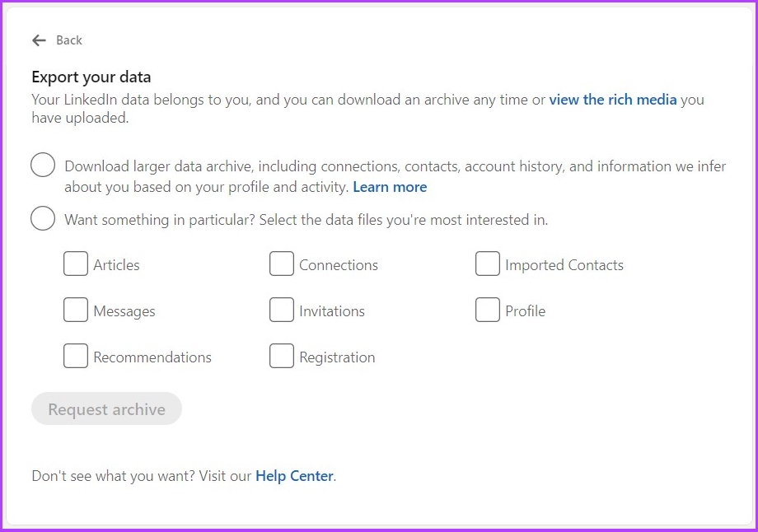
Task: Open the view the rich media link
Action: pyautogui.click(x=612, y=100)
